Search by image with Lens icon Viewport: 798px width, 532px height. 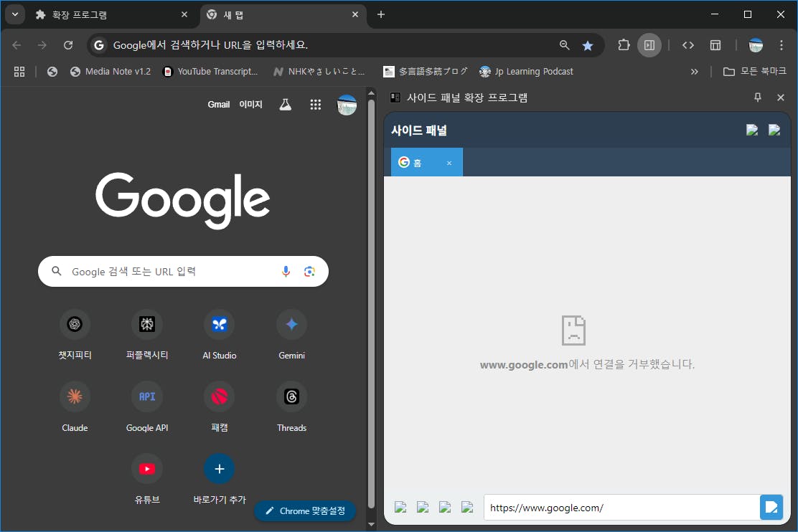coord(309,272)
